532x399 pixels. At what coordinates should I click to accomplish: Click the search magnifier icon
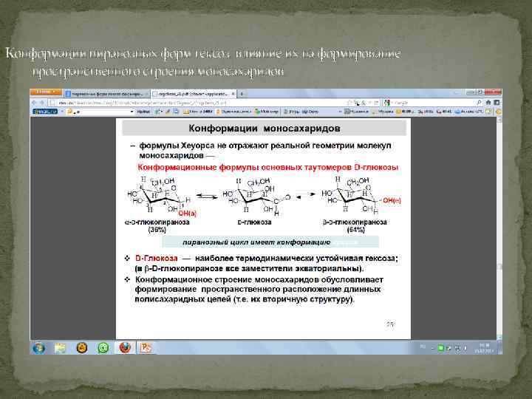point(479,103)
